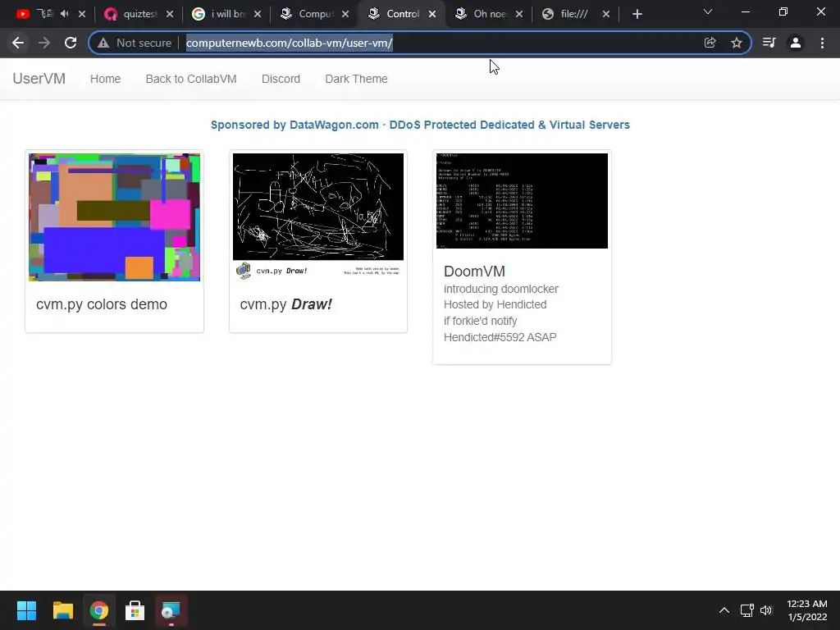This screenshot has width=840, height=630.
Task: Go back with the browser back arrow
Action: [18, 43]
